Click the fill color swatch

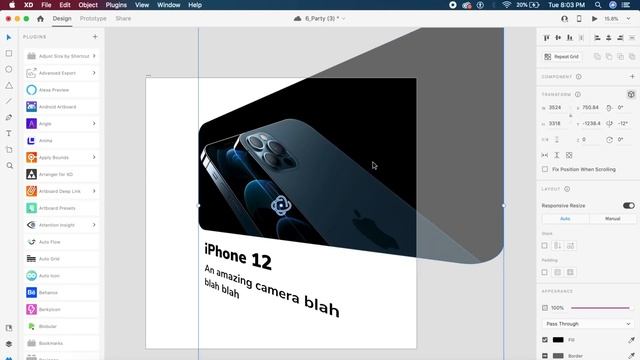[x=558, y=340]
